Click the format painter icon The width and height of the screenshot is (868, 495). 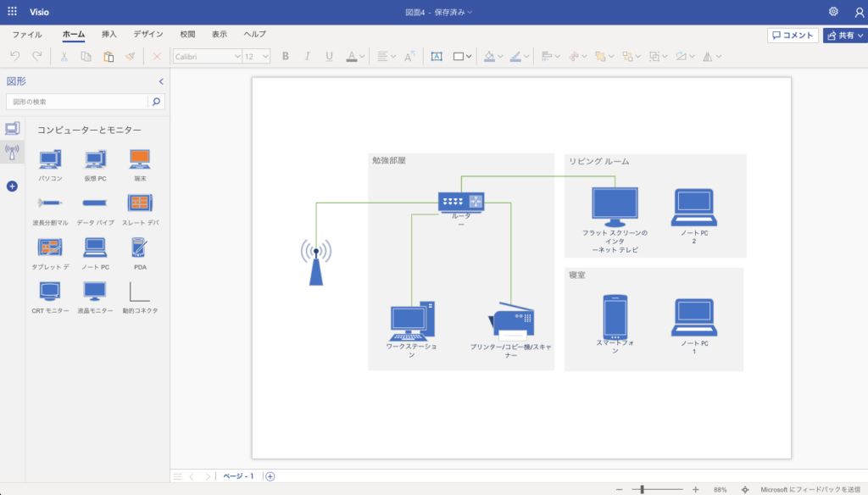pyautogui.click(x=130, y=57)
